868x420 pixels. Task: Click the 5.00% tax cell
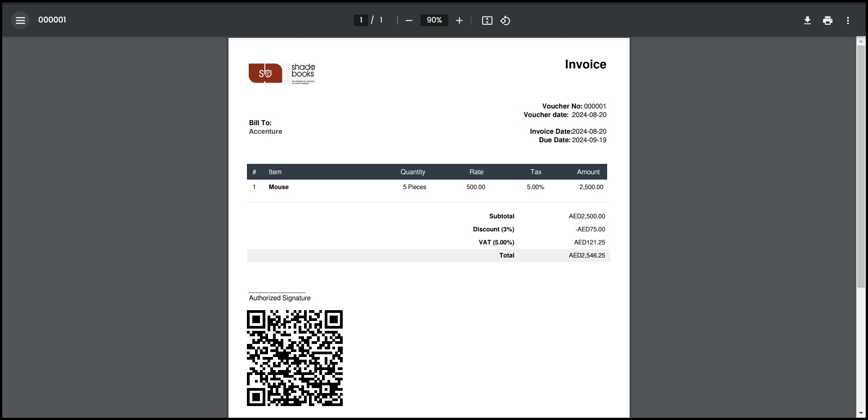(x=536, y=187)
